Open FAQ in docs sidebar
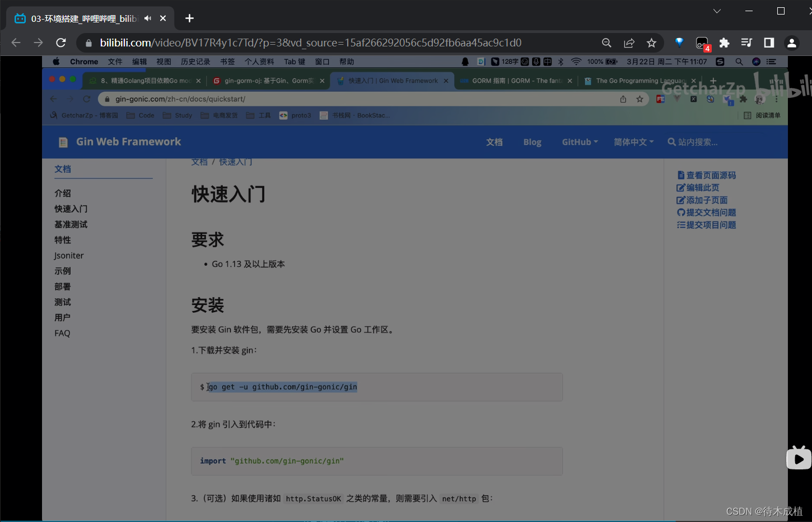The height and width of the screenshot is (522, 812). 62,333
